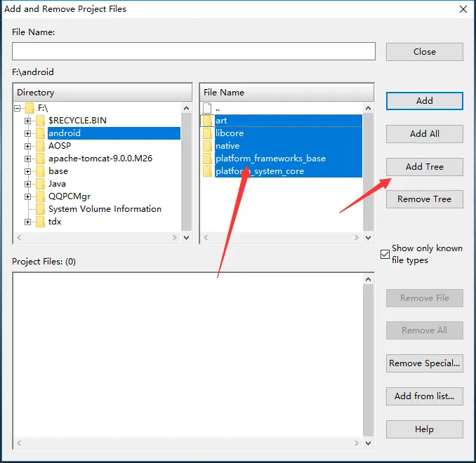Click File Name list scroll down arrow
The image size is (476, 463).
coord(368,238)
